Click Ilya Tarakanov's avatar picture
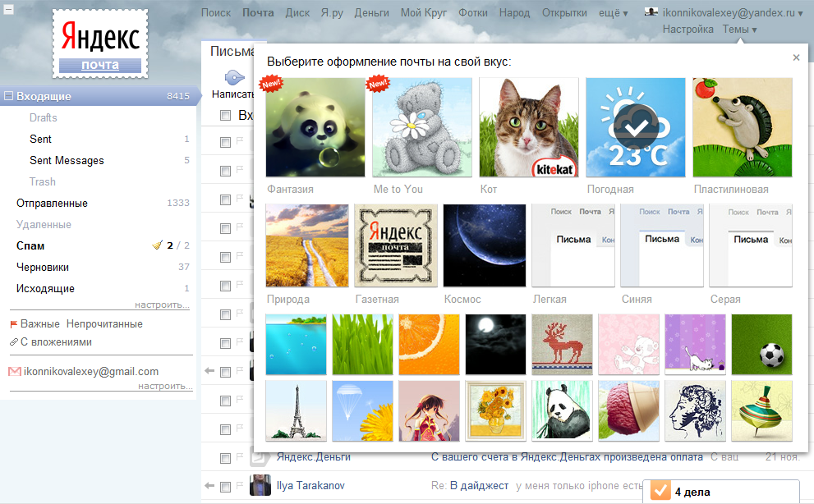The height and width of the screenshot is (504, 814). click(260, 485)
